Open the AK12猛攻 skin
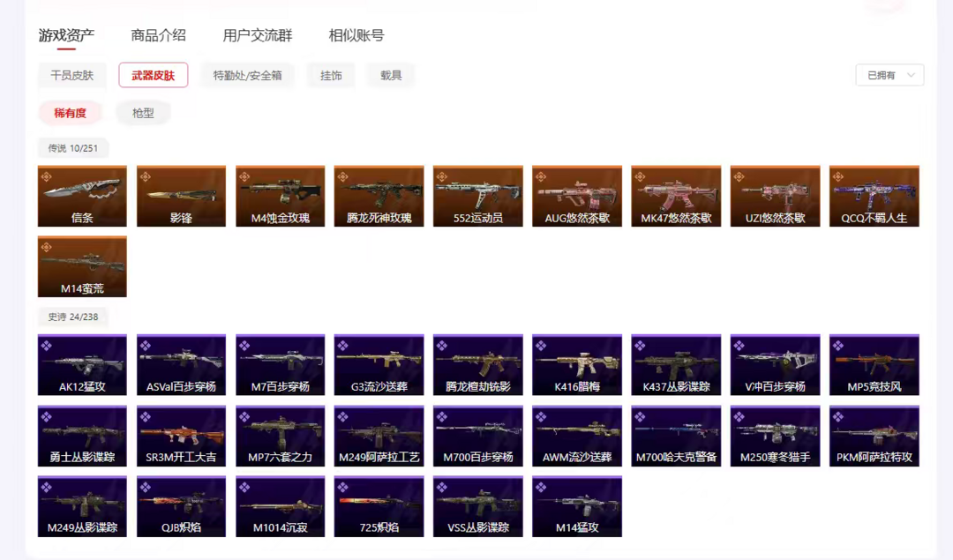This screenshot has width=953, height=560. [x=82, y=365]
